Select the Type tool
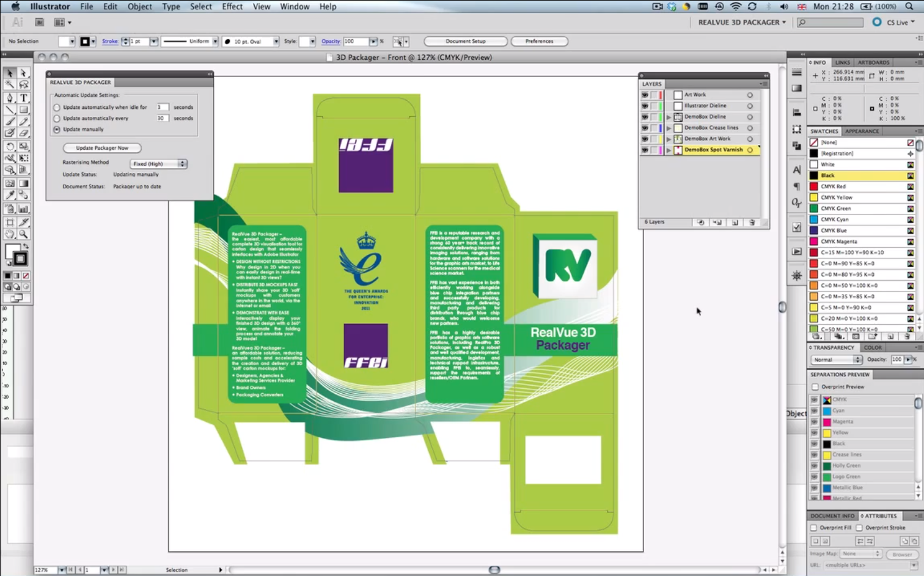This screenshot has height=576, width=924. (23, 98)
